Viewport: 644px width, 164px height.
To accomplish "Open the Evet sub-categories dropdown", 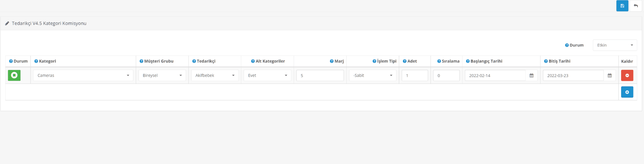I will coord(267,75).
